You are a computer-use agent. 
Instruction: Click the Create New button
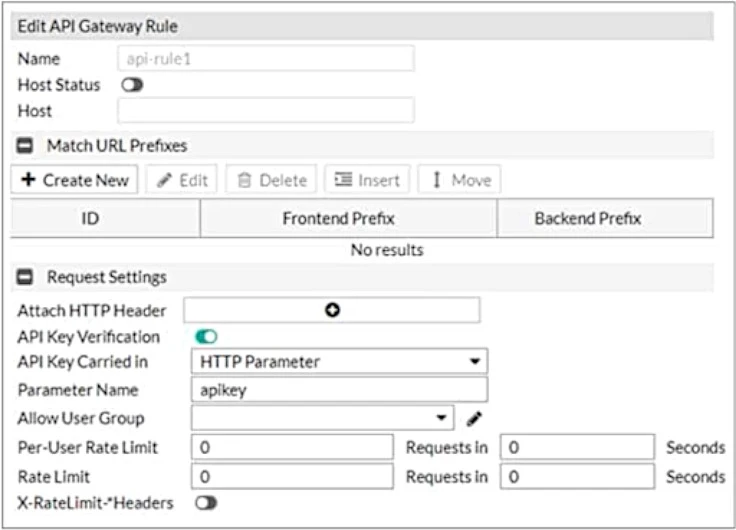(x=75, y=180)
